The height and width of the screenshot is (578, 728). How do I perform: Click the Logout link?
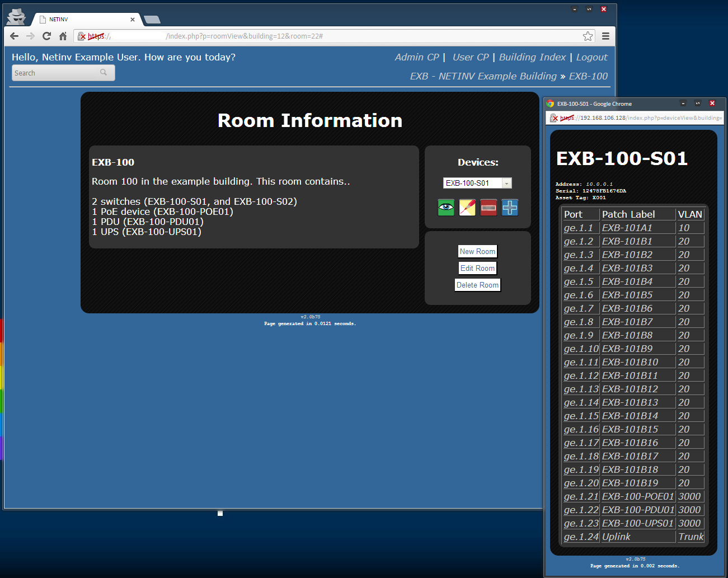click(591, 57)
